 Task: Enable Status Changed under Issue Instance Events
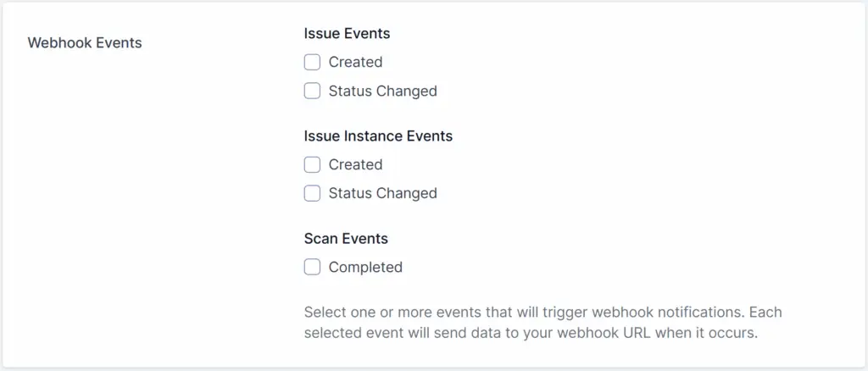pyautogui.click(x=312, y=193)
